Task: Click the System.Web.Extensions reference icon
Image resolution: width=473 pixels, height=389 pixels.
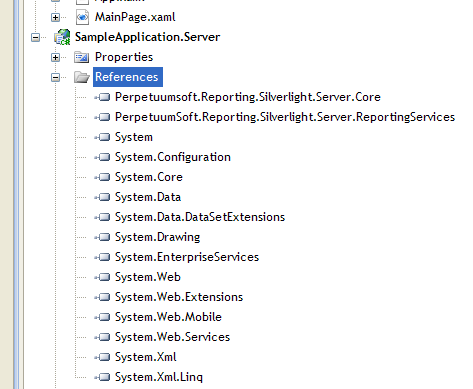Action: (102, 297)
